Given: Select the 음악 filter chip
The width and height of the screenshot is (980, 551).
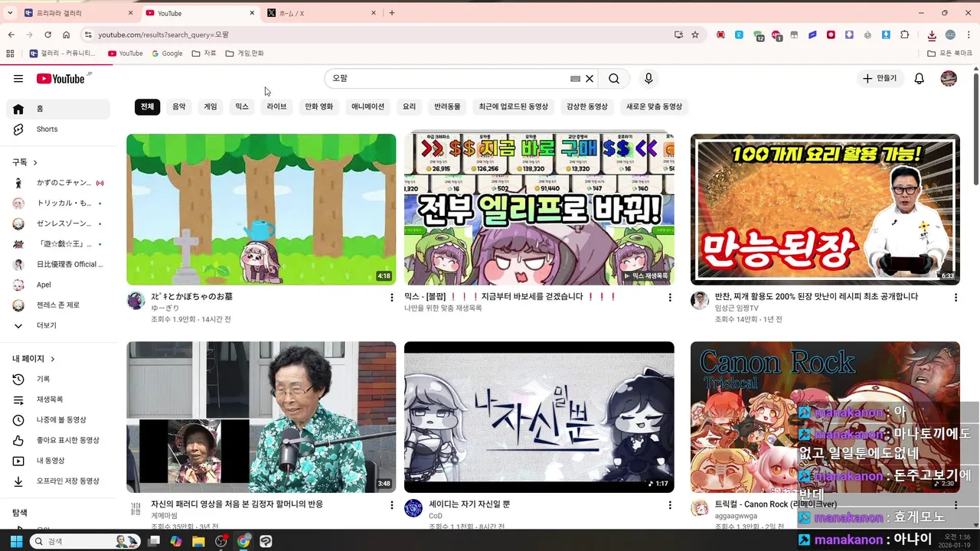Looking at the screenshot, I should point(178,107).
